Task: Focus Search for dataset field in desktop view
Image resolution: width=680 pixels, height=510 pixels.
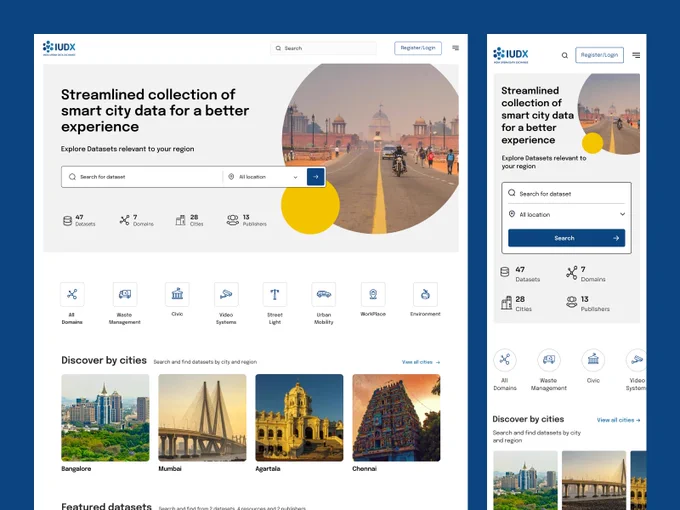Action: click(143, 177)
